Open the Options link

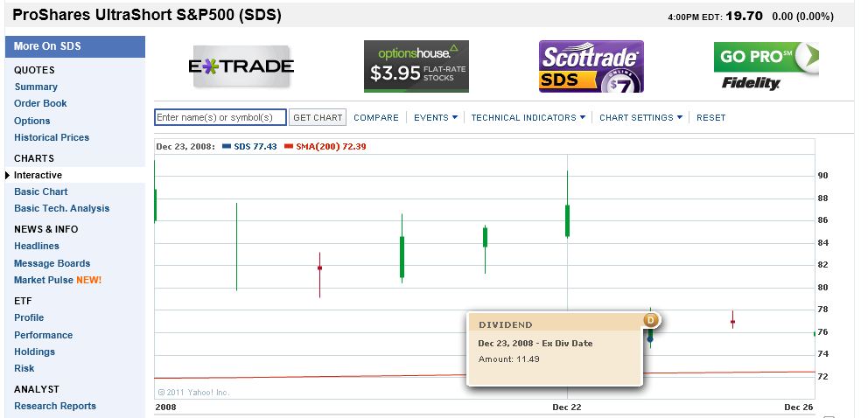(32, 121)
